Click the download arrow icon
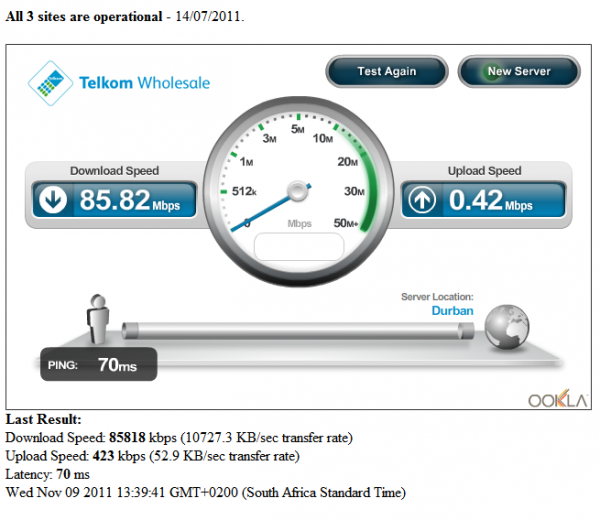The image size is (600, 520). click(53, 200)
